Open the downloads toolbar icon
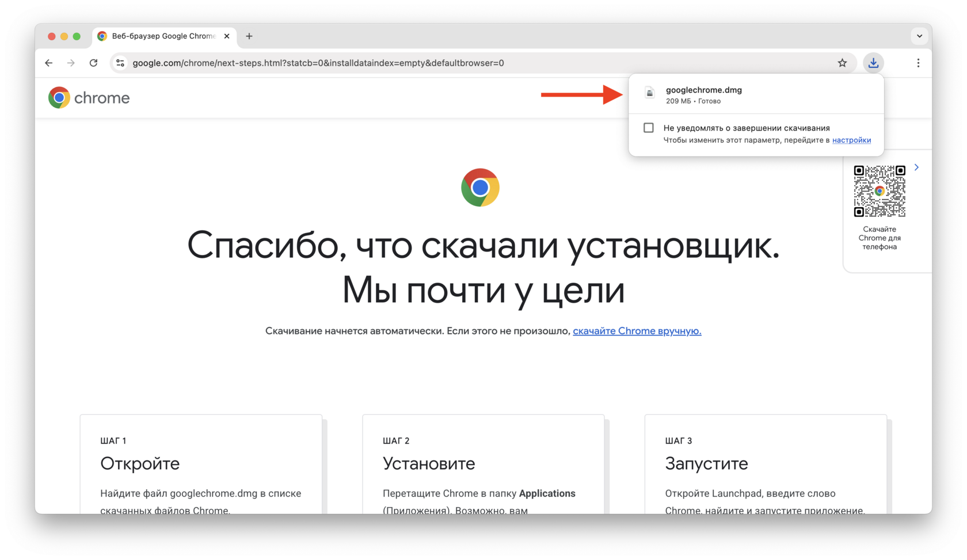 (873, 63)
